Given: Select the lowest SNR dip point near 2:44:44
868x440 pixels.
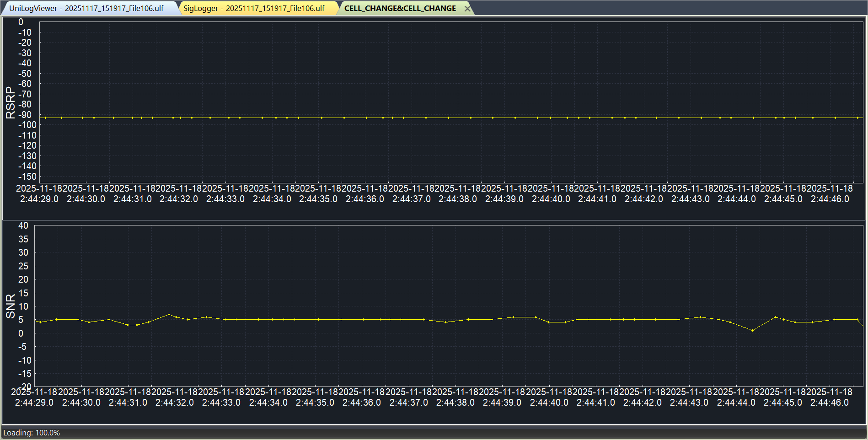Looking at the screenshot, I should 752,330.
